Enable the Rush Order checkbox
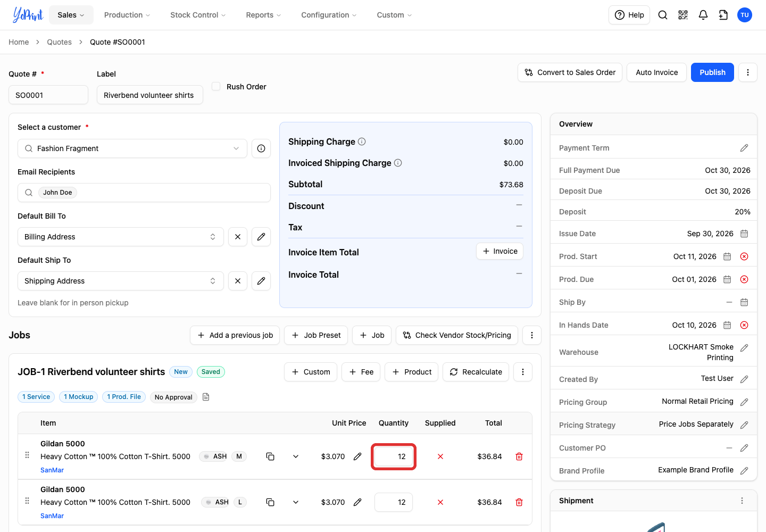Viewport: 766px width, 532px height. 216,86
